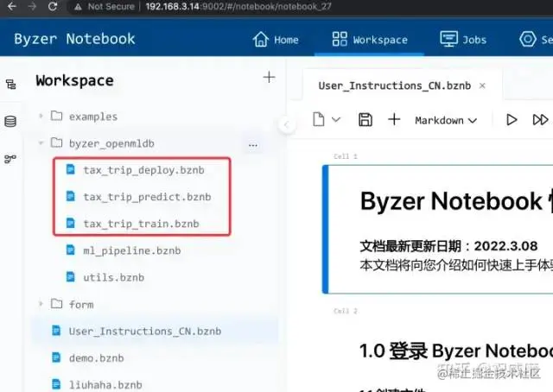Reload the page with the refresh icon
The height and width of the screenshot is (392, 553).
point(53,6)
